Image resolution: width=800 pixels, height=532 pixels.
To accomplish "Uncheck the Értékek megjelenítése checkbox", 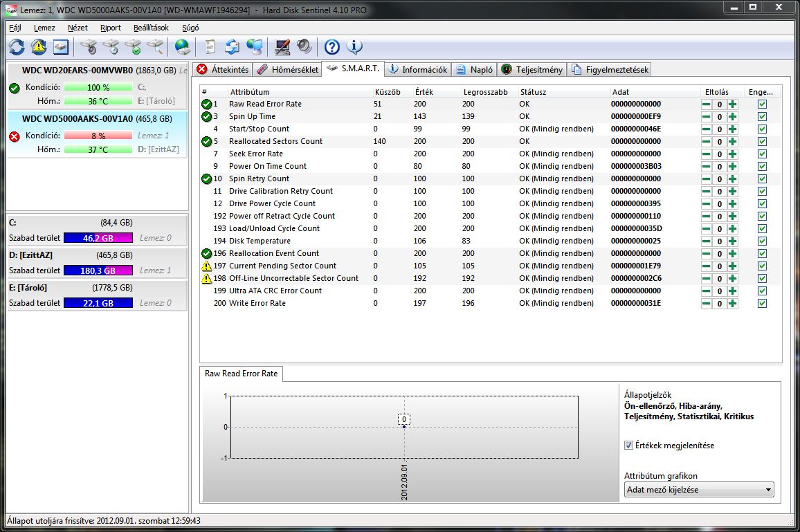I will (628, 446).
